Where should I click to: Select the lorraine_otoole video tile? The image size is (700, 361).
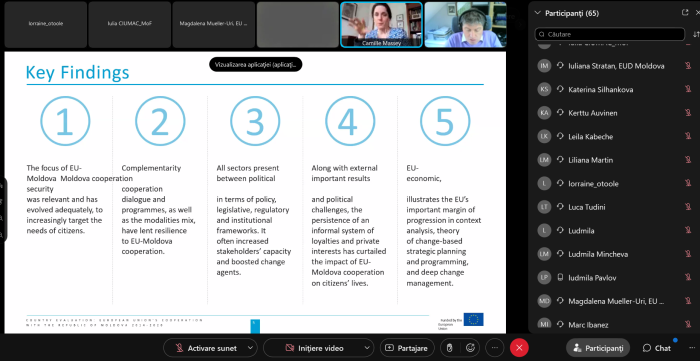tap(46, 24)
